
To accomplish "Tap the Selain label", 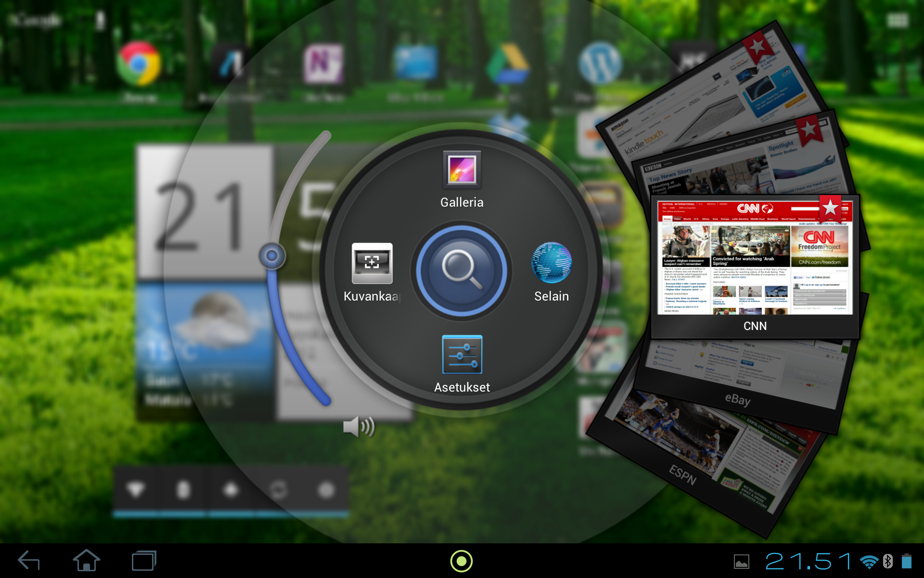I will [x=552, y=296].
